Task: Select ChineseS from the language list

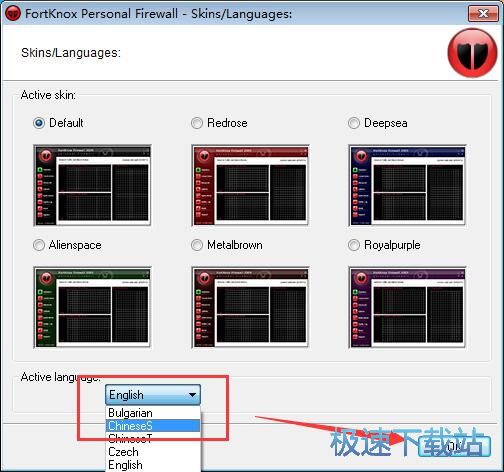Action: (153, 426)
